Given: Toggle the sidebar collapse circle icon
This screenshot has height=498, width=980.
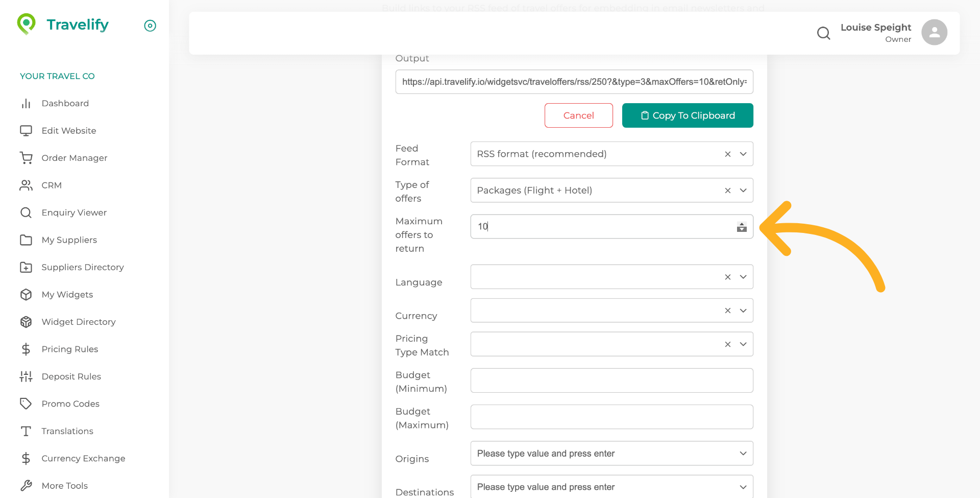Looking at the screenshot, I should pos(150,26).
